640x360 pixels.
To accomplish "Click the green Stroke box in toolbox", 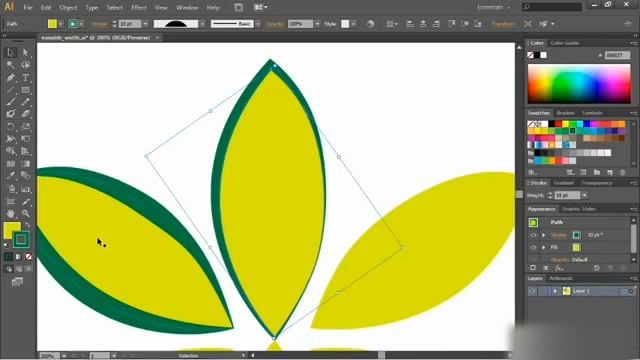I will point(21,240).
